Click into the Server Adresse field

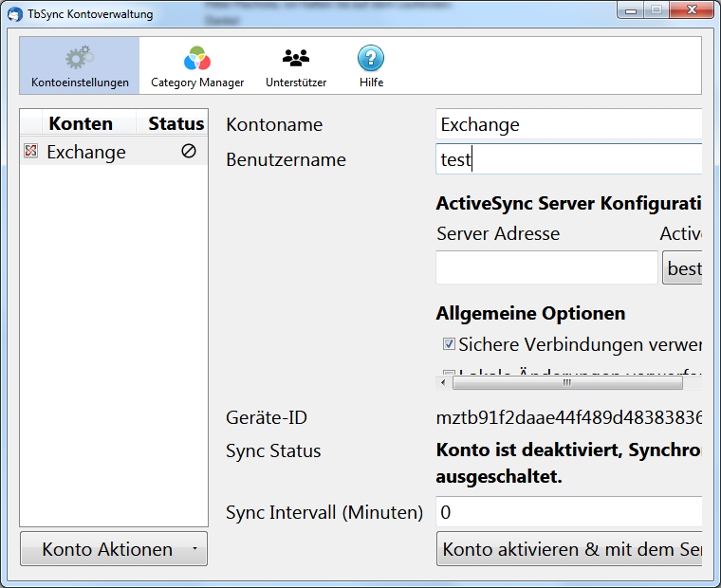point(546,267)
